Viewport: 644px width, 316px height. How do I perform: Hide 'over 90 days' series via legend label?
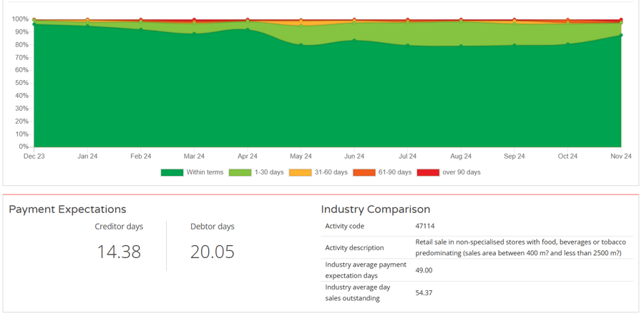461,172
